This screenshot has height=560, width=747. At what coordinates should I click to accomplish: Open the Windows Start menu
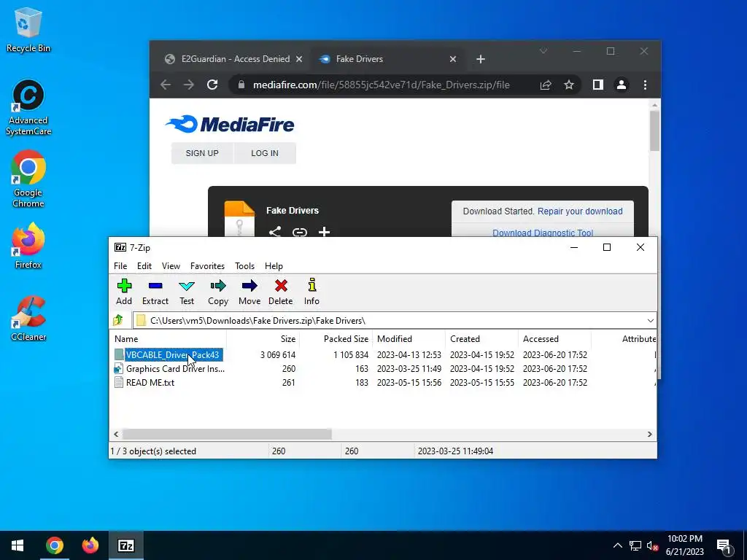18,545
